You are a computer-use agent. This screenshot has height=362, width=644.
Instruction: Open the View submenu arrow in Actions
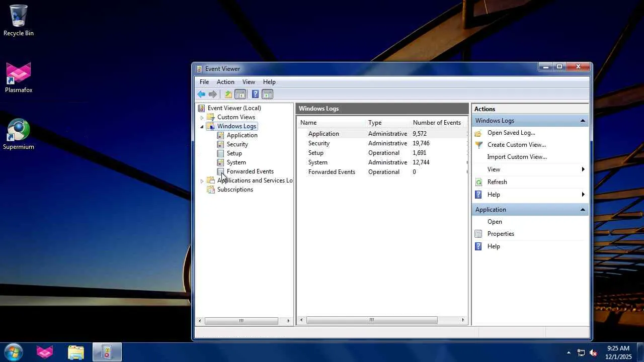(x=583, y=169)
